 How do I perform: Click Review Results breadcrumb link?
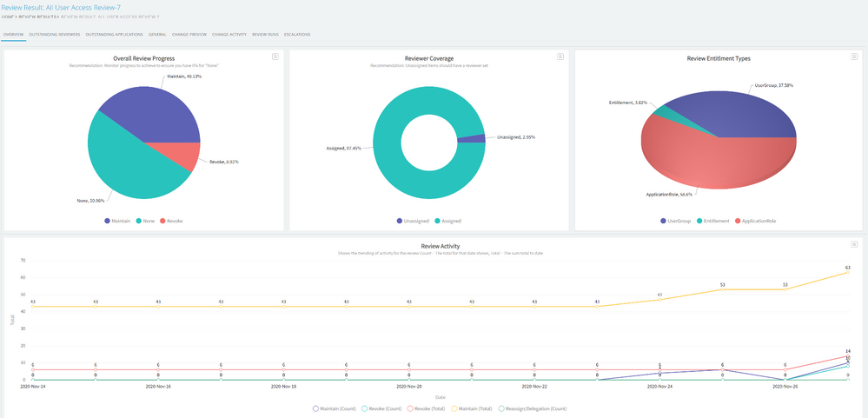point(36,17)
